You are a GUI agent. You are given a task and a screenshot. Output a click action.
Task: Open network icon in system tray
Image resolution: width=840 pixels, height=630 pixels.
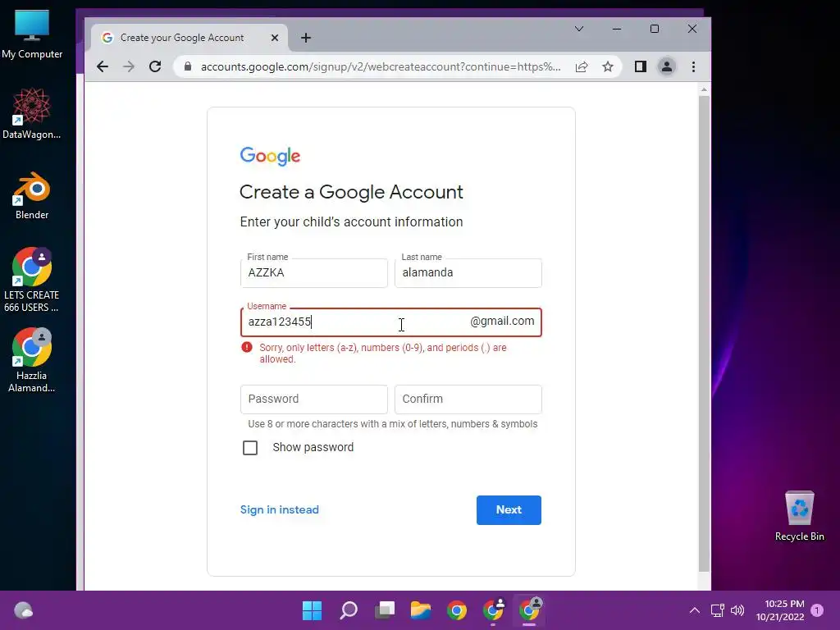pyautogui.click(x=717, y=610)
